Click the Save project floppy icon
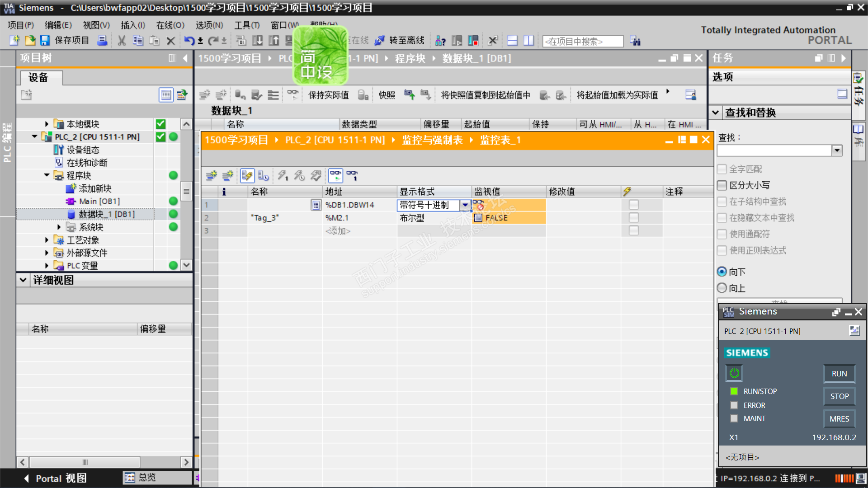 click(45, 41)
